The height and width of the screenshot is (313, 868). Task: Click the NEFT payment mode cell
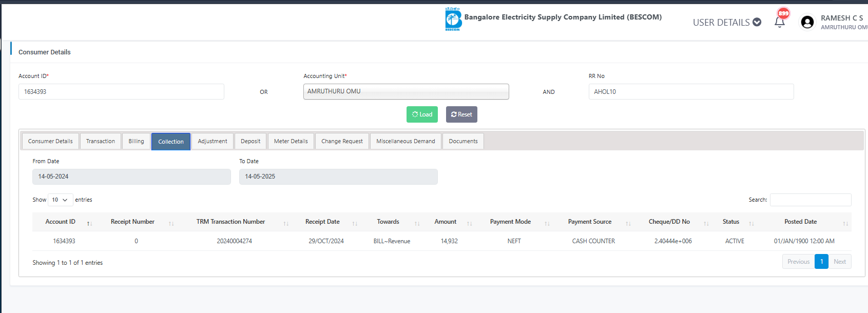click(x=514, y=241)
